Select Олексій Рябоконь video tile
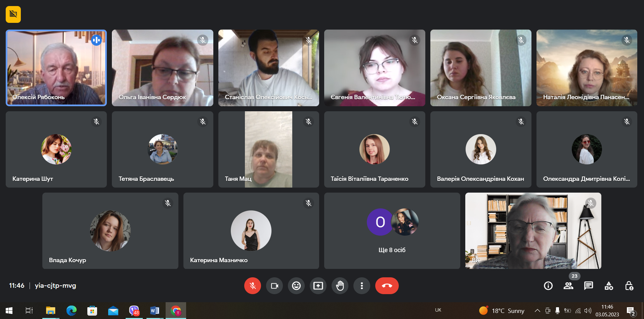This screenshot has width=644, height=319. [56, 68]
